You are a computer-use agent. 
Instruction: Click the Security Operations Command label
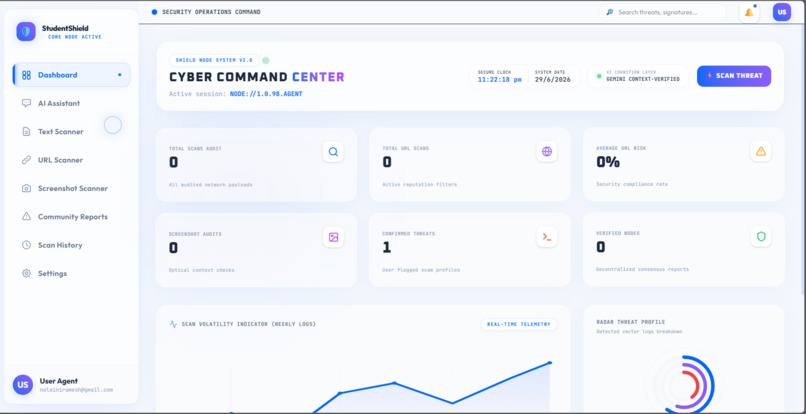211,12
